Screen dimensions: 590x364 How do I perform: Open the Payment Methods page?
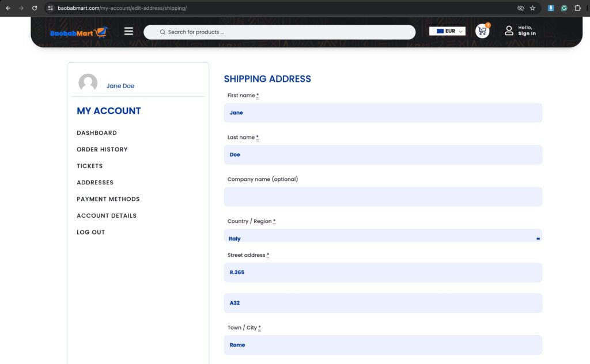point(108,199)
